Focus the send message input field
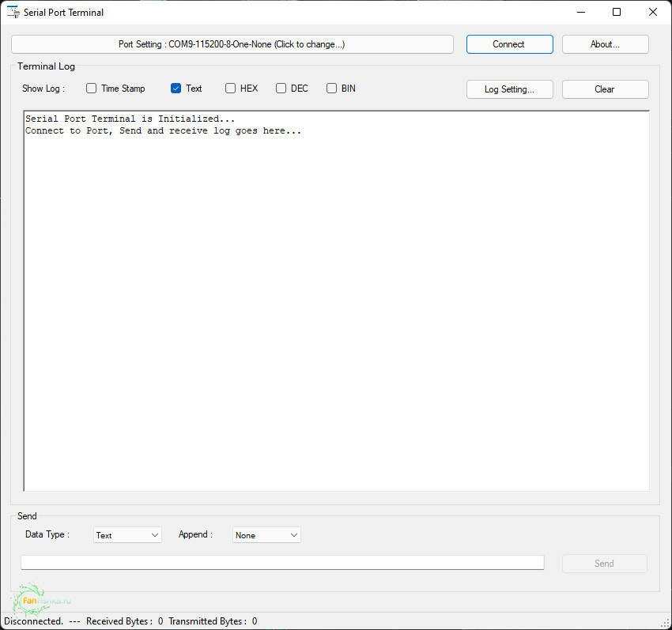 pos(282,562)
